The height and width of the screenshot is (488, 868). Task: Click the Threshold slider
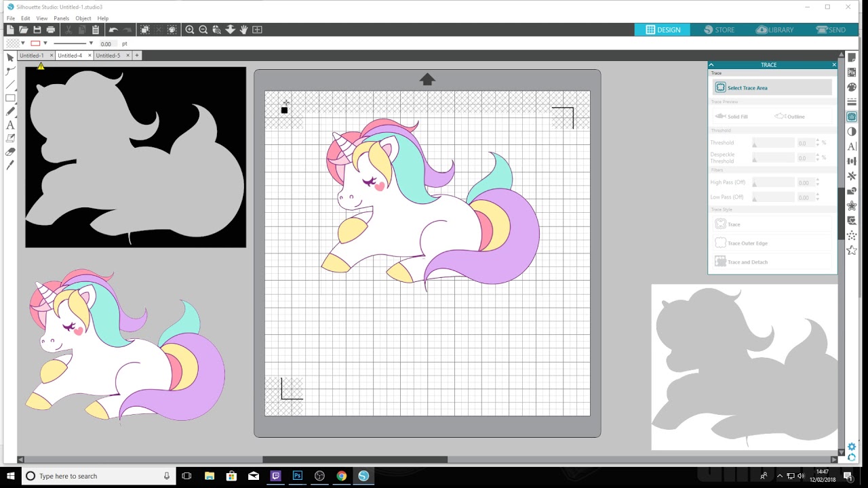point(773,143)
